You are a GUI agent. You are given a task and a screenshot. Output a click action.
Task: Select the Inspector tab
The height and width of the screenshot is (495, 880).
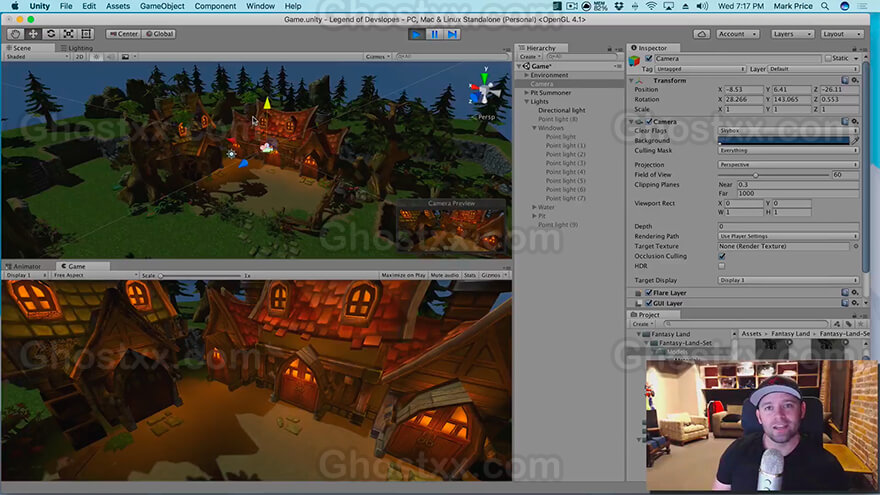point(653,48)
